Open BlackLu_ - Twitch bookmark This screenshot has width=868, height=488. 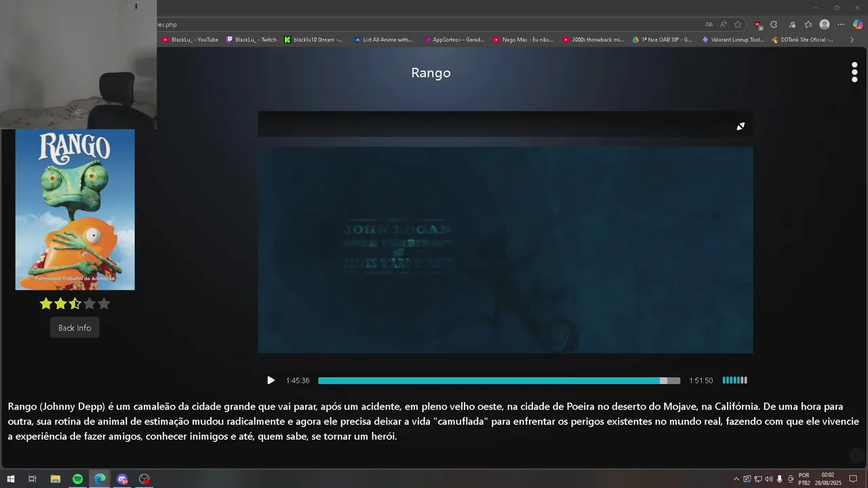point(252,40)
